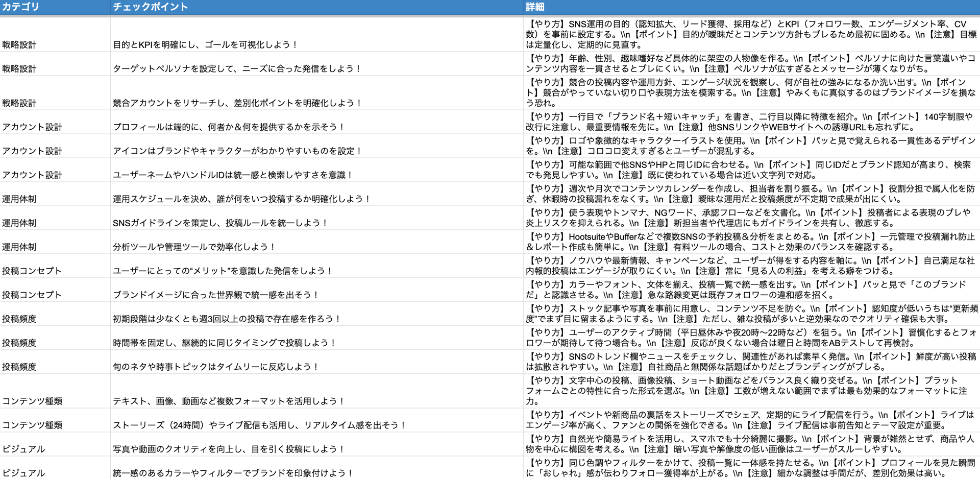The image size is (980, 479).
Task: Open detail cell starting '【やり方】SNS運用の目的'
Action: point(752,34)
